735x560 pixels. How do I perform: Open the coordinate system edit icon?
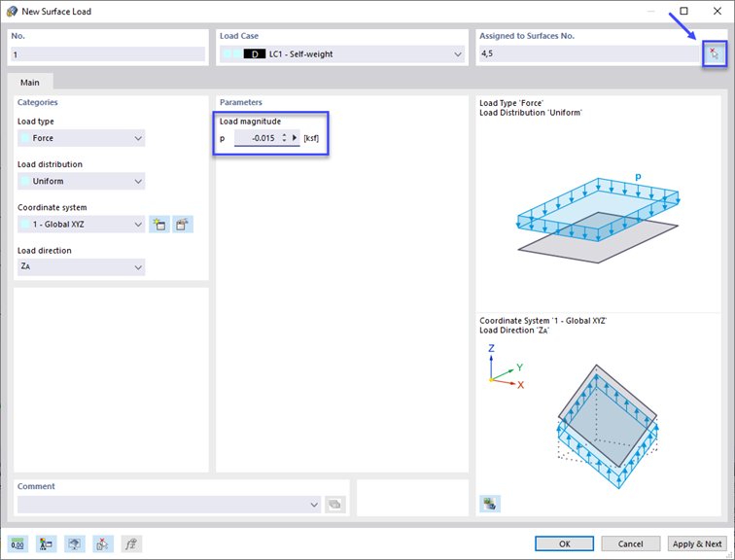(183, 225)
